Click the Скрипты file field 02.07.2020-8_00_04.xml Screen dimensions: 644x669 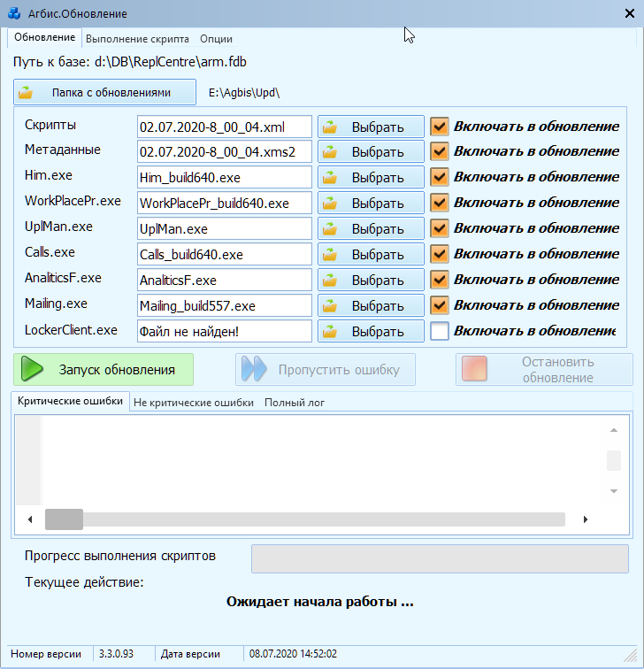coord(225,127)
